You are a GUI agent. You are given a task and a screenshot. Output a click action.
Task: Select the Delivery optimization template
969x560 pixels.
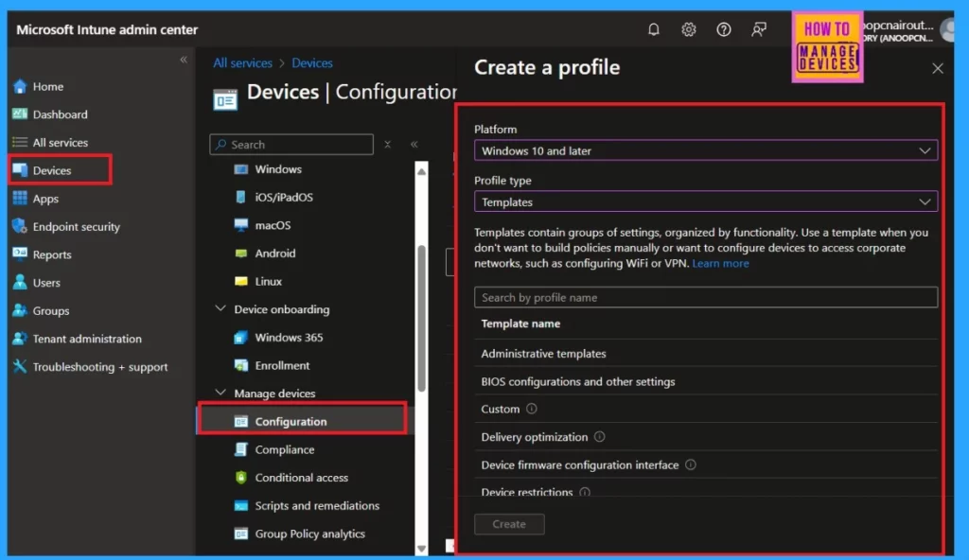pyautogui.click(x=706, y=436)
